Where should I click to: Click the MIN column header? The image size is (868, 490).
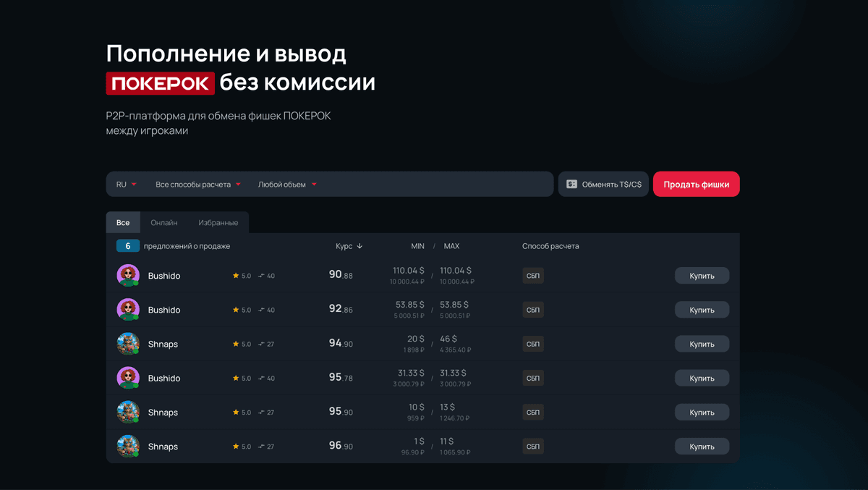417,246
